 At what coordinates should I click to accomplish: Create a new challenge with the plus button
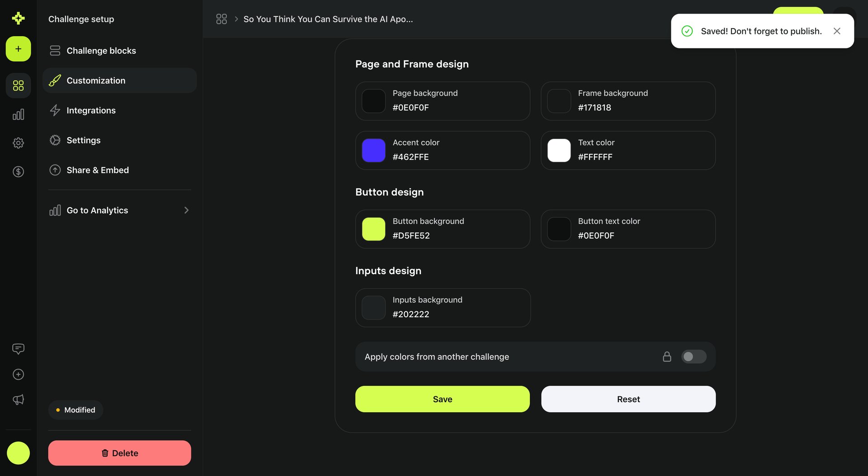(18, 48)
